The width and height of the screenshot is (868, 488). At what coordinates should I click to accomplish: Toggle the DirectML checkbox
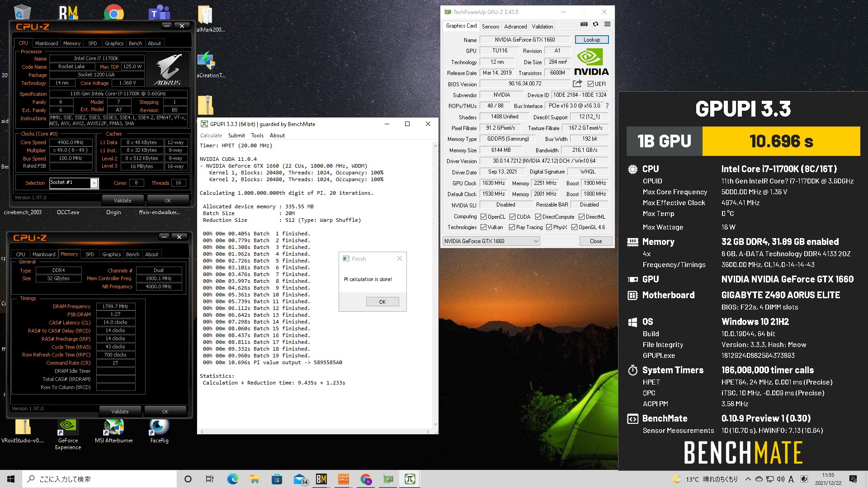click(581, 217)
